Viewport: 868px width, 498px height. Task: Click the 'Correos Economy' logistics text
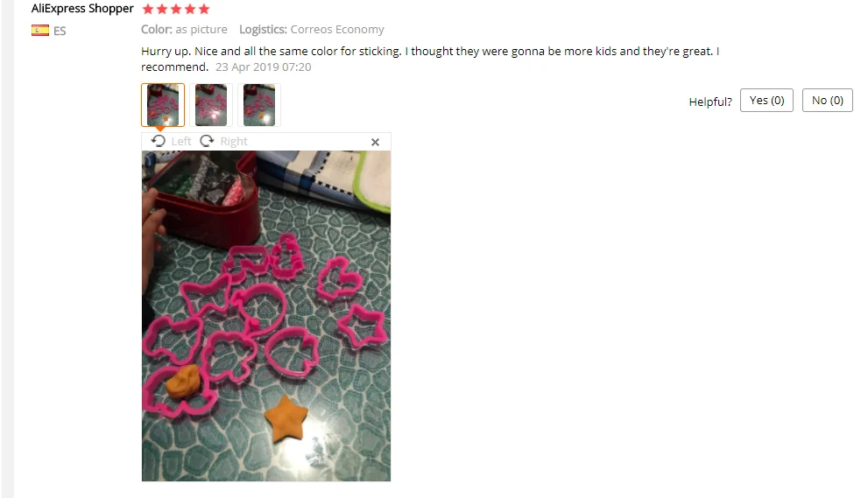337,30
